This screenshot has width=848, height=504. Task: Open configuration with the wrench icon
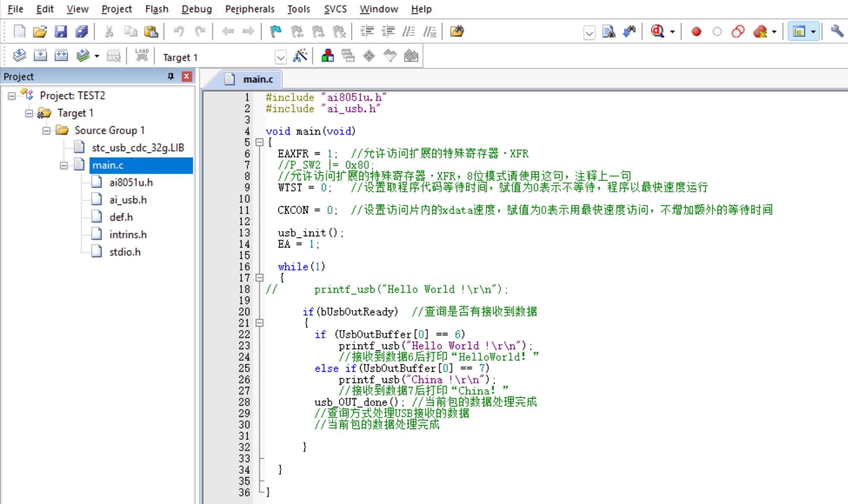pos(837,31)
